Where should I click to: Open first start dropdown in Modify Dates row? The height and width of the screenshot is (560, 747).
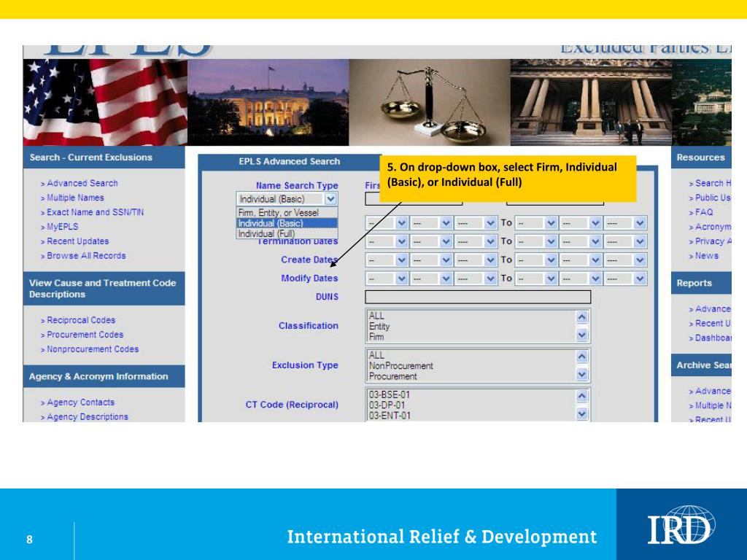pyautogui.click(x=402, y=279)
